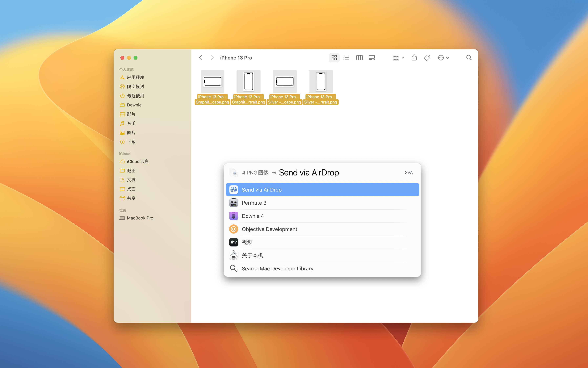Select the Silver landscape PNG thumbnail
The height and width of the screenshot is (368, 588).
(285, 81)
